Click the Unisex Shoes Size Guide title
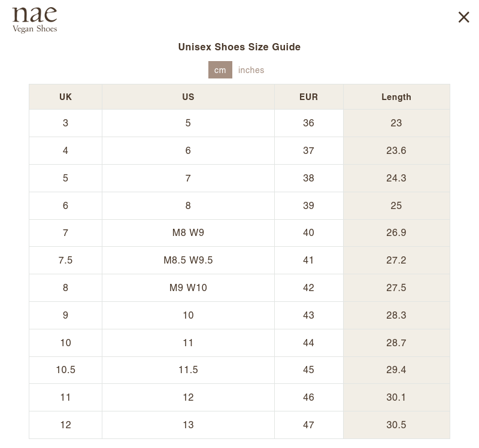 click(239, 47)
